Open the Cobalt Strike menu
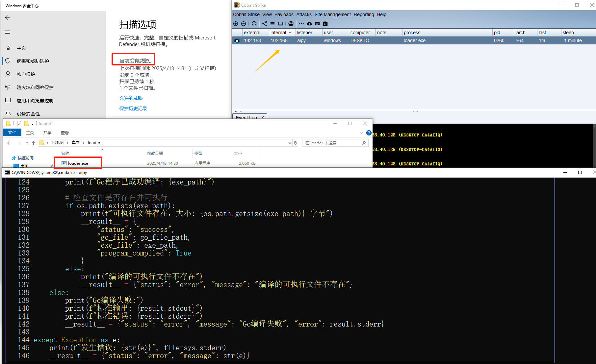The width and height of the screenshot is (596, 364). [246, 14]
